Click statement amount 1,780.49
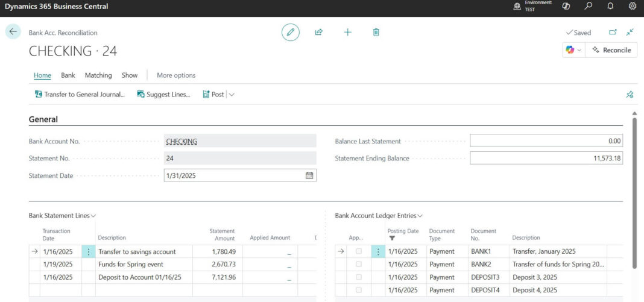The height and width of the screenshot is (302, 644). pos(223,251)
